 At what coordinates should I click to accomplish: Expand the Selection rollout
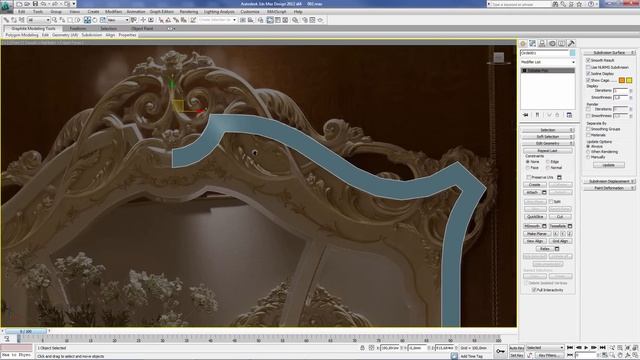pyautogui.click(x=548, y=130)
